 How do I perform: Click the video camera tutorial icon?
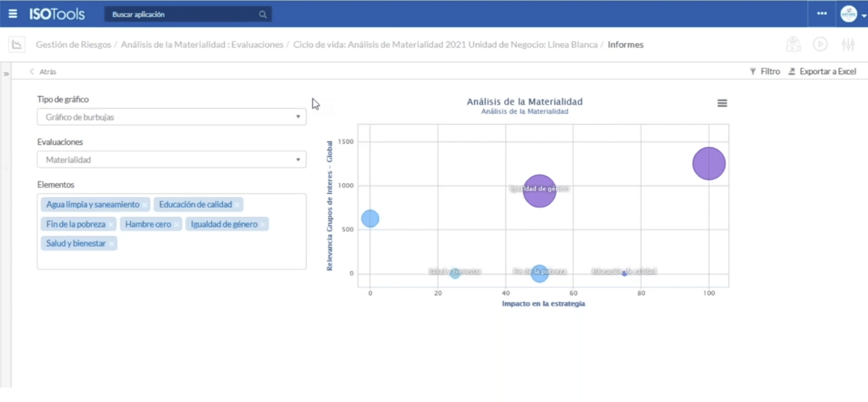click(793, 44)
